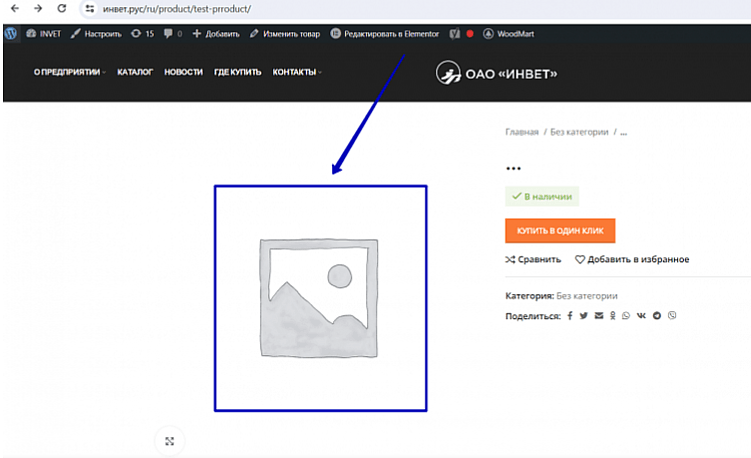Share product on Facebook
Image resolution: width=751 pixels, height=458 pixels.
[x=570, y=316]
